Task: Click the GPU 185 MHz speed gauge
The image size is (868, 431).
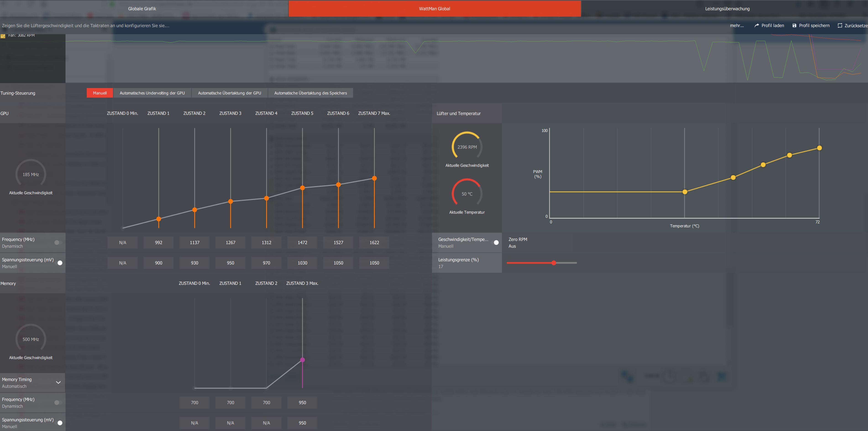Action: 31,174
